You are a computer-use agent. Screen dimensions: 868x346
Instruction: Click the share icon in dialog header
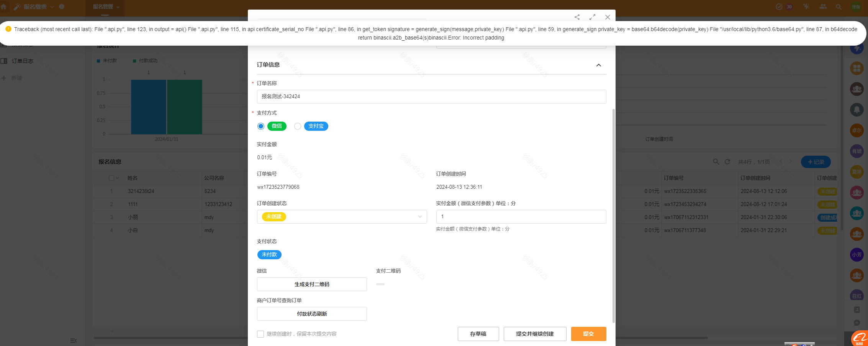[x=577, y=17]
